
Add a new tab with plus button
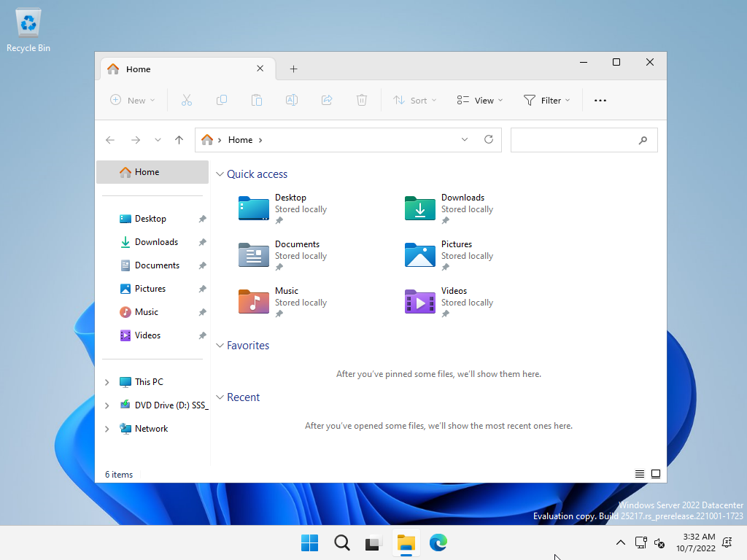click(x=293, y=69)
